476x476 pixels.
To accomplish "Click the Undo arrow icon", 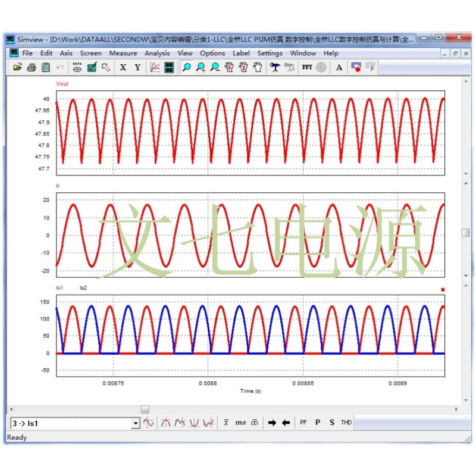I will click(x=60, y=67).
